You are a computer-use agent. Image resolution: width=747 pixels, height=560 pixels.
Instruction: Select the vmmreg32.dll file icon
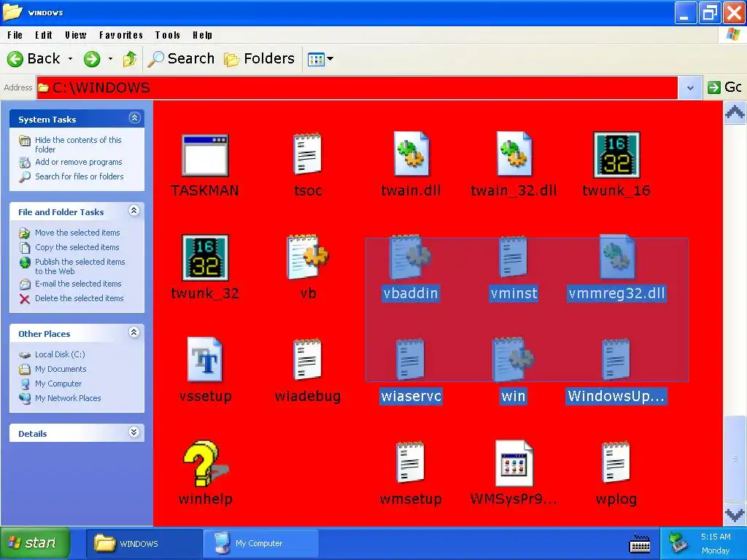coord(617,257)
